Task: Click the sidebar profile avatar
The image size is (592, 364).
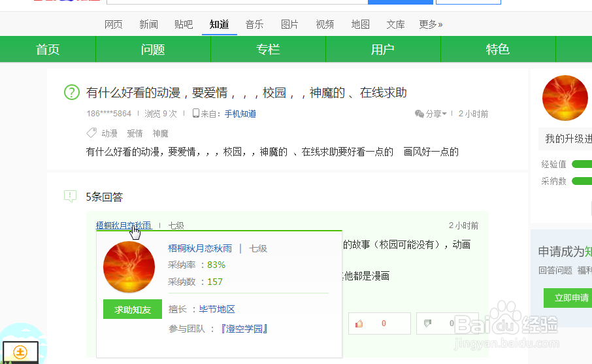Action: [x=565, y=98]
